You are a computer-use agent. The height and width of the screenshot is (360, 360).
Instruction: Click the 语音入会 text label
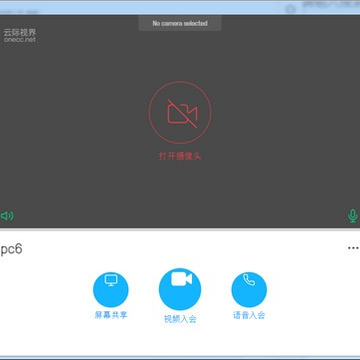(249, 315)
